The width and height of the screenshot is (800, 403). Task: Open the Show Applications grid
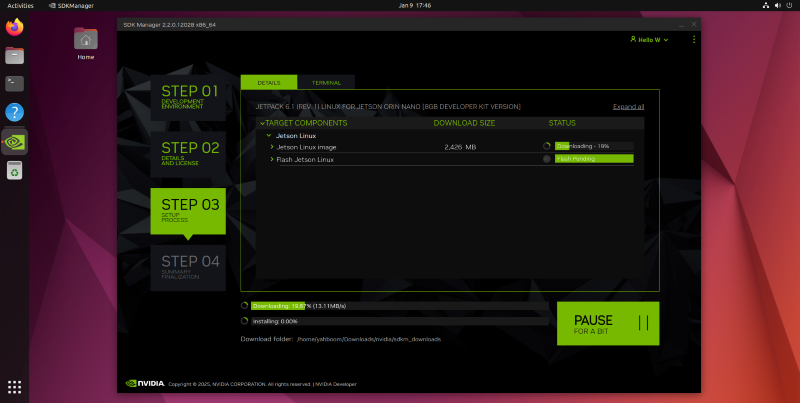coord(15,386)
